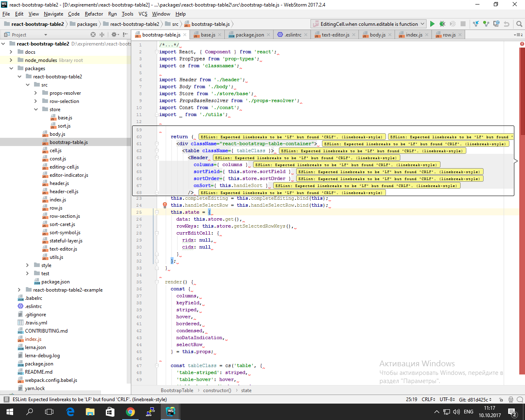Expand the node_modules folder
525x420 pixels.
[11, 60]
